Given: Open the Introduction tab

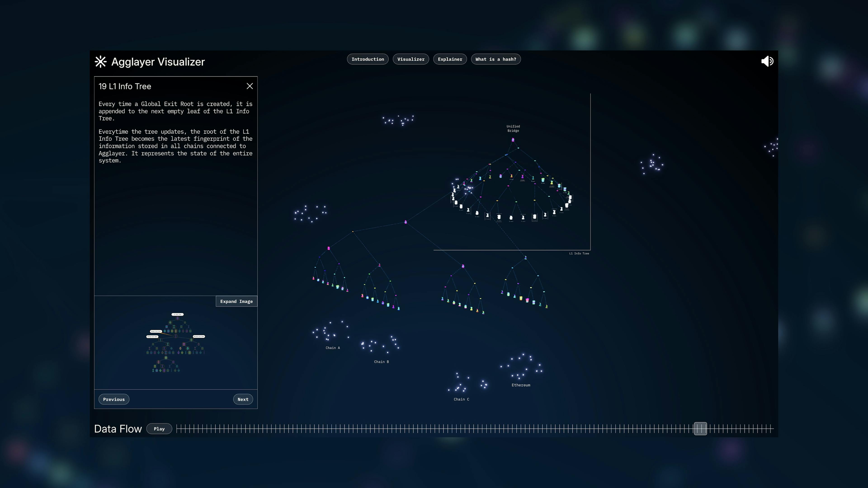Looking at the screenshot, I should 368,59.
